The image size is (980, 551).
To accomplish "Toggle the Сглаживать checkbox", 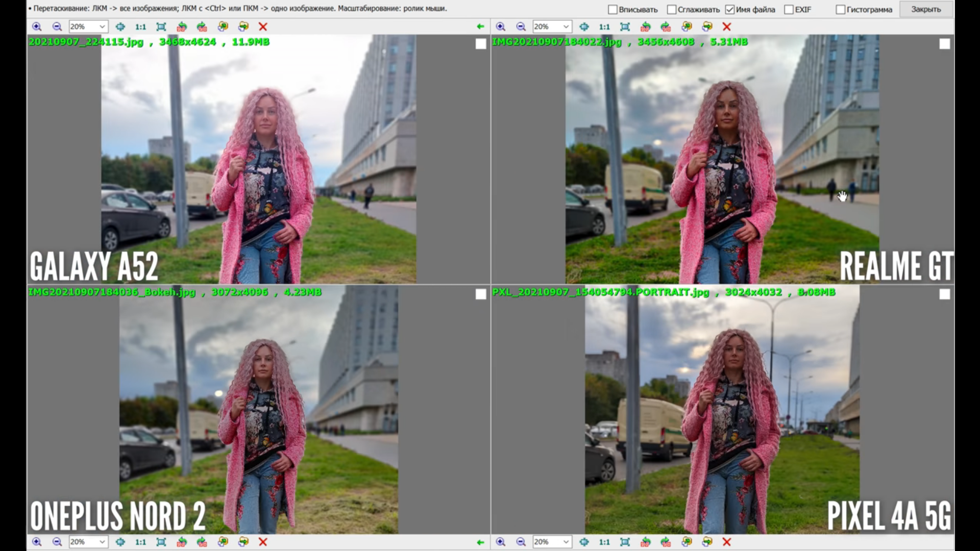I will pyautogui.click(x=672, y=10).
